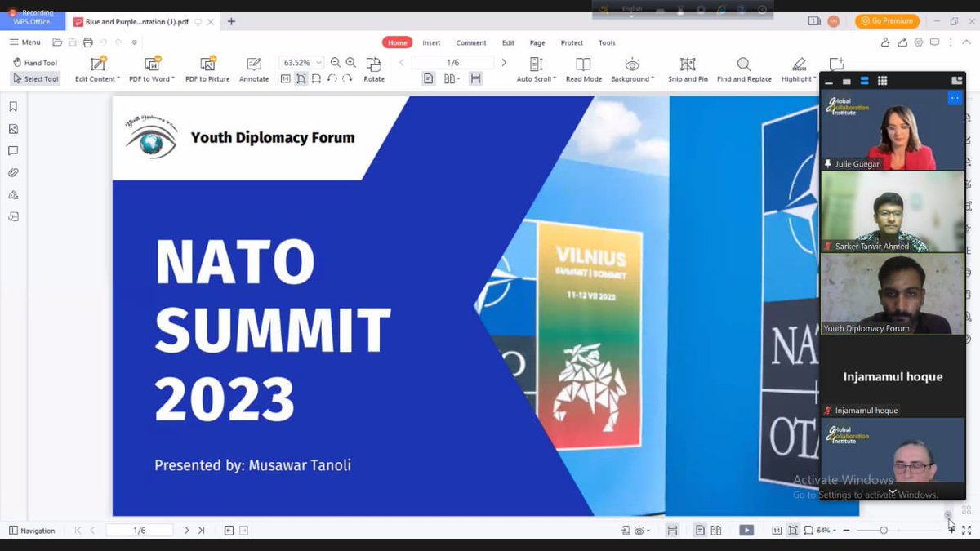The height and width of the screenshot is (551, 980).
Task: Click the page number field in status bar
Action: pyautogui.click(x=140, y=530)
